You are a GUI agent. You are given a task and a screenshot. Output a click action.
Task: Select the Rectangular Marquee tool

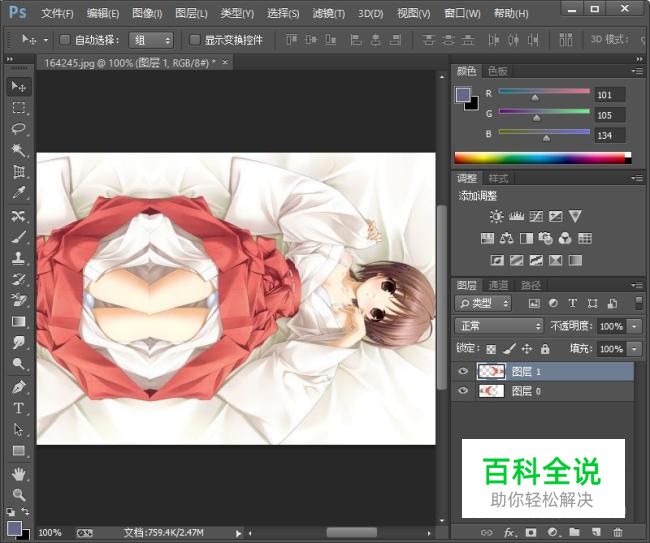[x=19, y=108]
